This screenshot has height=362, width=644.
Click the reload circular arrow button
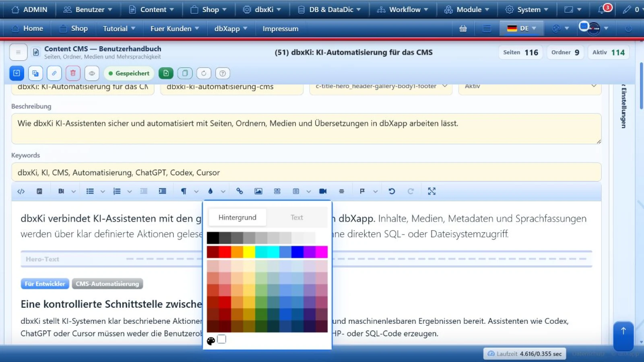tap(204, 73)
